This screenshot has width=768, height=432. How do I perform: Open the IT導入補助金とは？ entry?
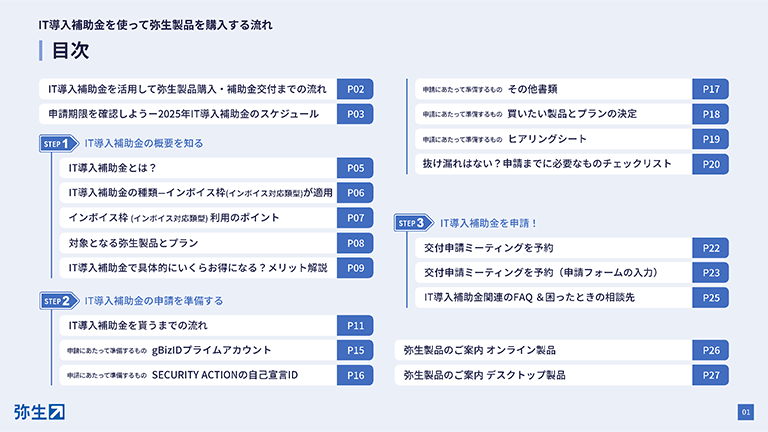point(216,168)
